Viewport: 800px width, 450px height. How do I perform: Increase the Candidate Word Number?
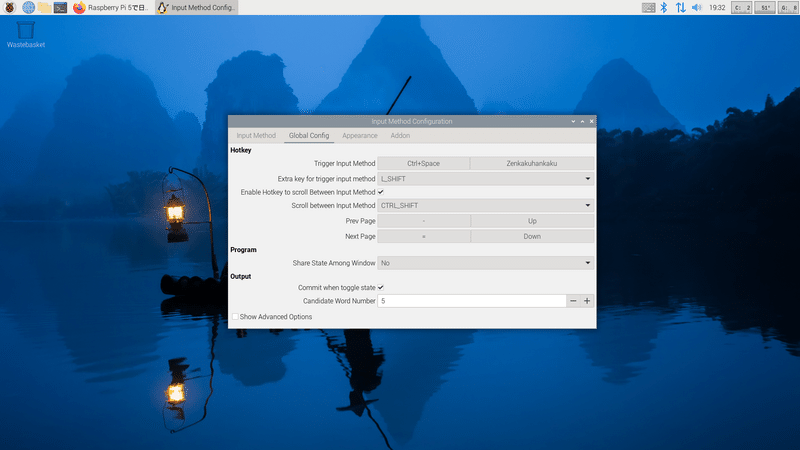(587, 301)
